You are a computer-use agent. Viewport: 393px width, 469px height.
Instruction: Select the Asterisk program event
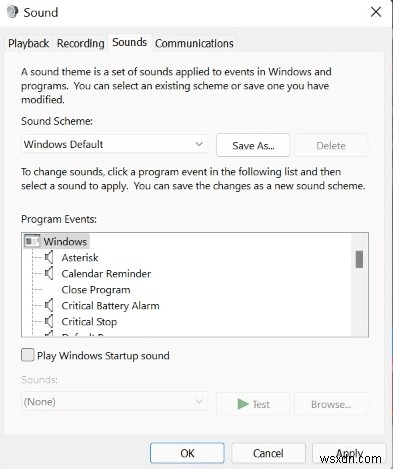(80, 257)
